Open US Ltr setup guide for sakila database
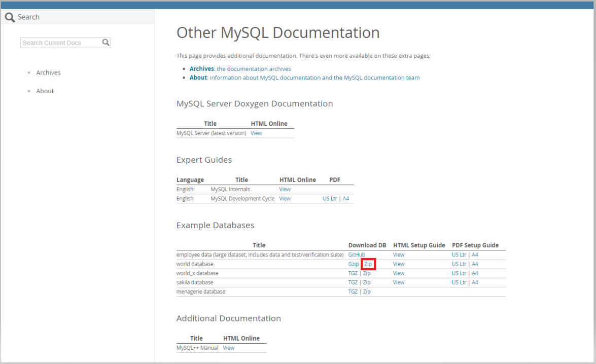The height and width of the screenshot is (364, 596). (x=459, y=283)
